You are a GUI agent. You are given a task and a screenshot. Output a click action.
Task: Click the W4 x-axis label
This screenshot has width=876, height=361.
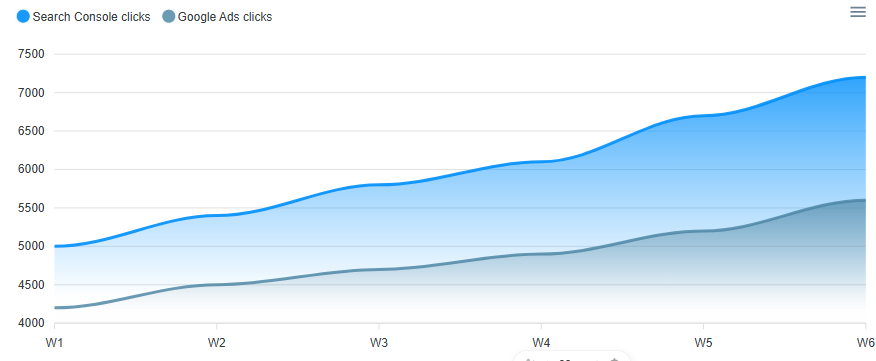click(541, 342)
